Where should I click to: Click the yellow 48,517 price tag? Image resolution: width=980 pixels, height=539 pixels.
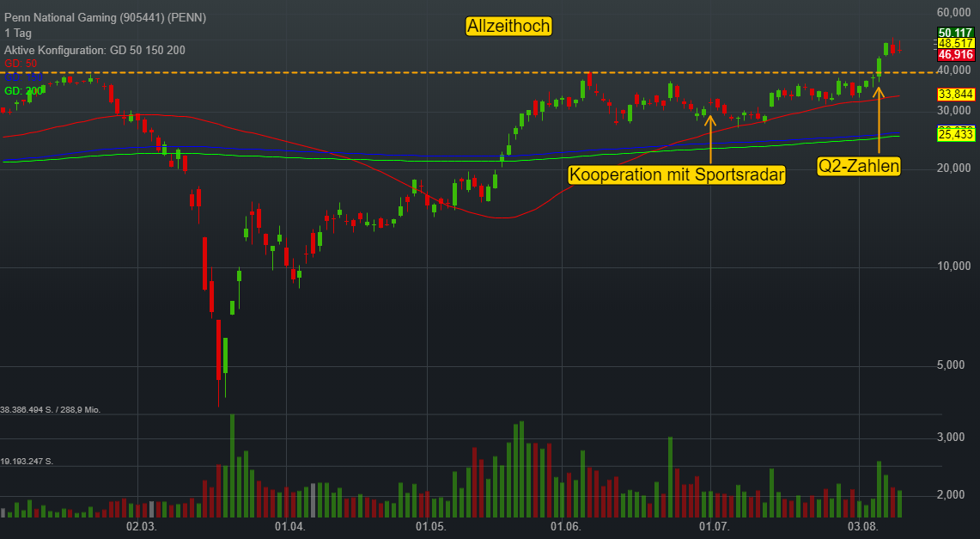pos(956,44)
